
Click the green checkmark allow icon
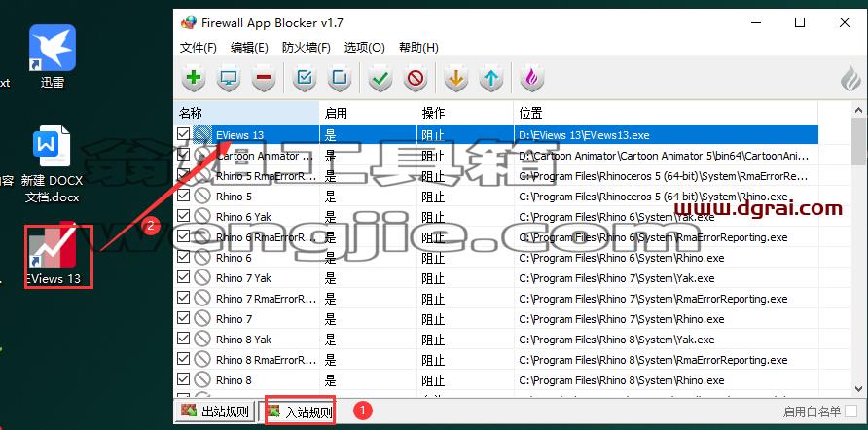pyautogui.click(x=380, y=78)
